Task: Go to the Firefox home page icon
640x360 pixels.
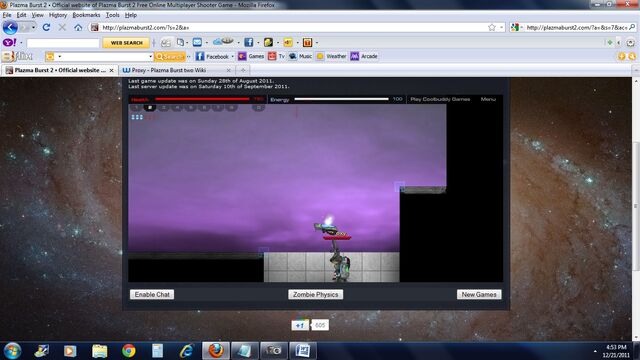Action: (x=78, y=27)
